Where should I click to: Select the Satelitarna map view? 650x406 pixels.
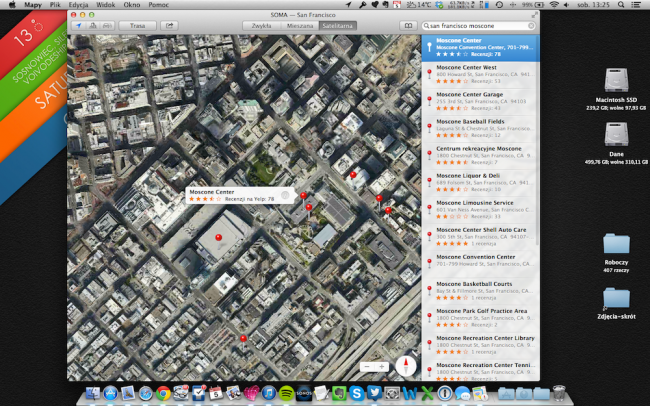[337, 26]
